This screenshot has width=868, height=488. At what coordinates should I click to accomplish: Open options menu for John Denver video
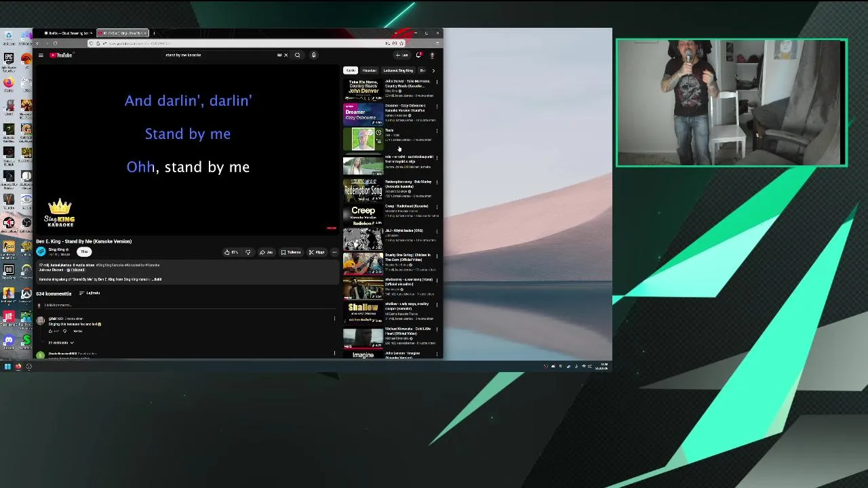tap(437, 82)
